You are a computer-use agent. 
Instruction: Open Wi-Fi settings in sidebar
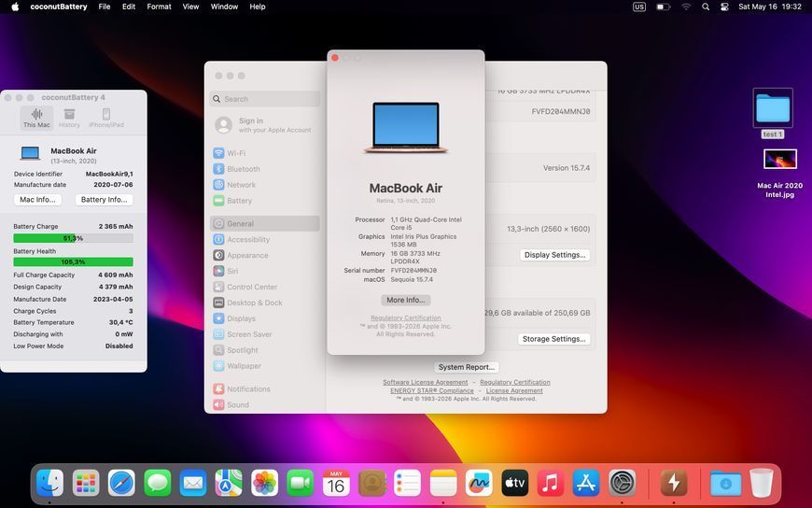(x=265, y=153)
